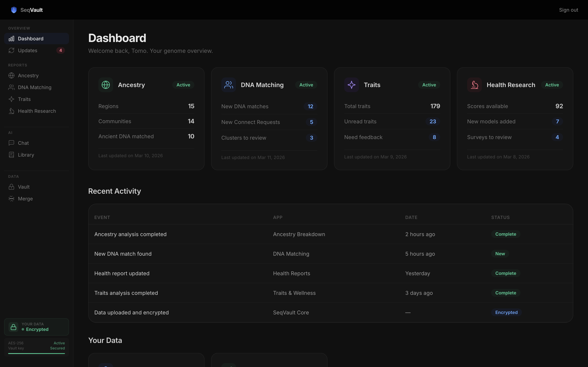The height and width of the screenshot is (367, 588).
Task: Click the Library icon under AI
Action: coord(12,155)
